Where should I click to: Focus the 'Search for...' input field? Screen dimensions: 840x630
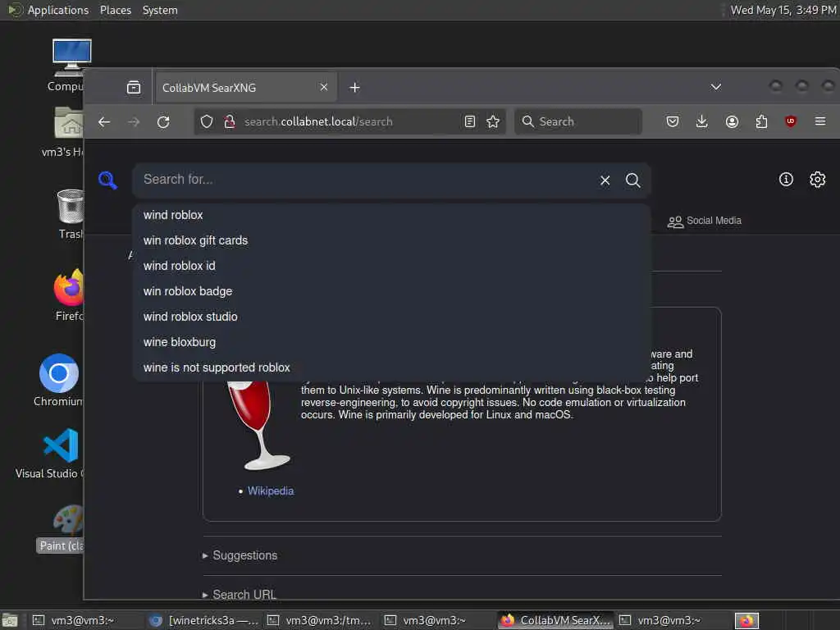(364, 180)
